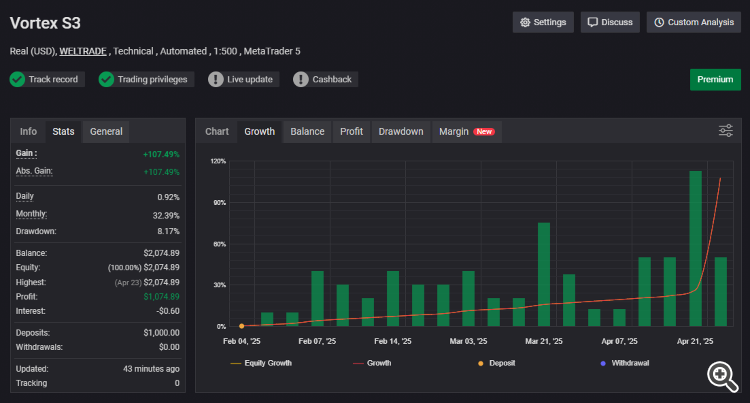
Task: Open the WELTRADE broker link
Action: click(x=83, y=50)
